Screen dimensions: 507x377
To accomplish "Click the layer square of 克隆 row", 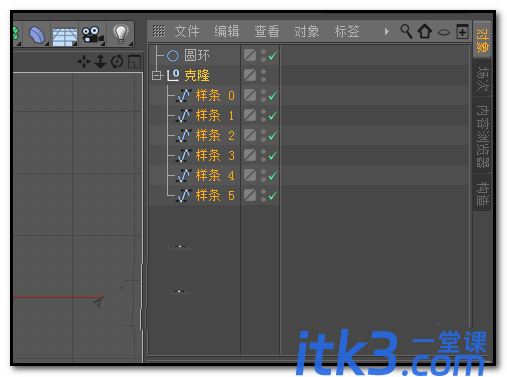I will tap(250, 75).
